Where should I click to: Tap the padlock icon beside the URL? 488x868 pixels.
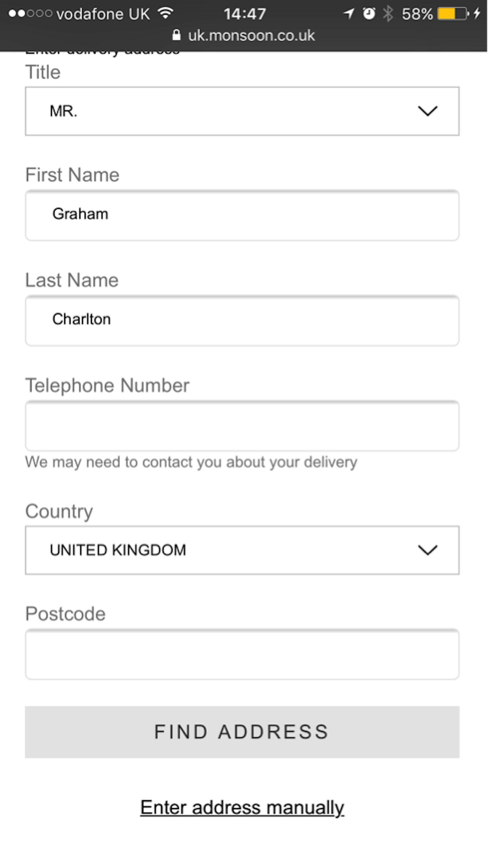coord(176,35)
